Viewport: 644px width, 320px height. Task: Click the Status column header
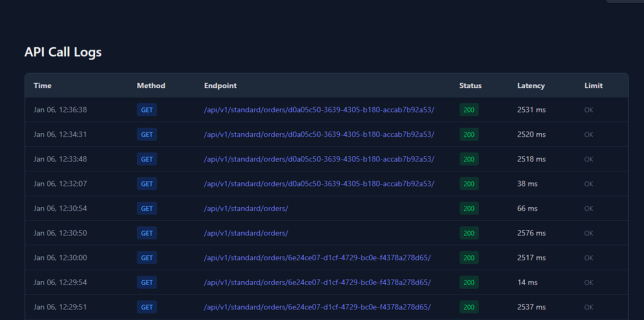471,85
